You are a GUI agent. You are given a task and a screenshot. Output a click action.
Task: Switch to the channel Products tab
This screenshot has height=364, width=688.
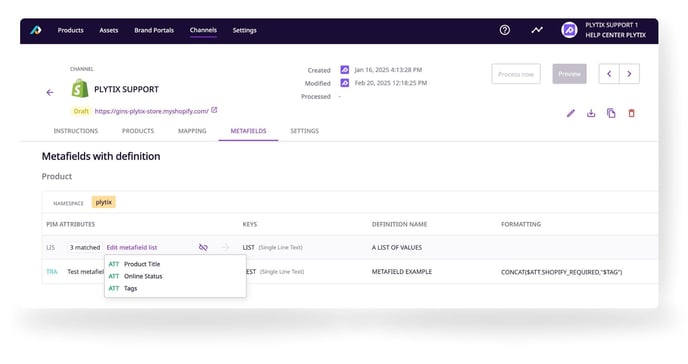click(x=138, y=131)
